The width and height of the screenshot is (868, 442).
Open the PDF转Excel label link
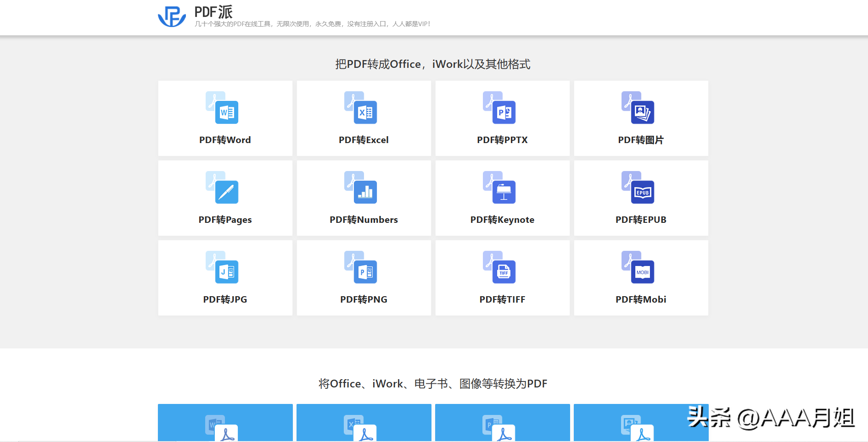pyautogui.click(x=364, y=140)
